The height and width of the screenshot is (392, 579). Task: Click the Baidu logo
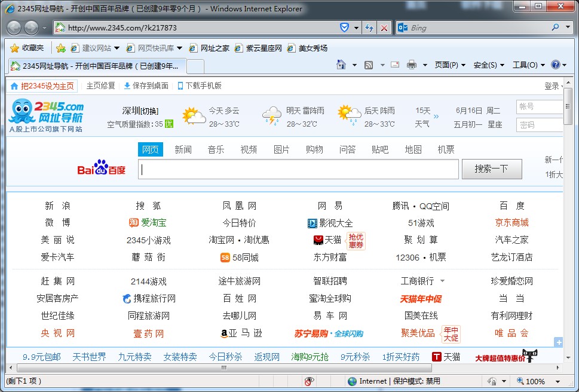[x=101, y=168]
